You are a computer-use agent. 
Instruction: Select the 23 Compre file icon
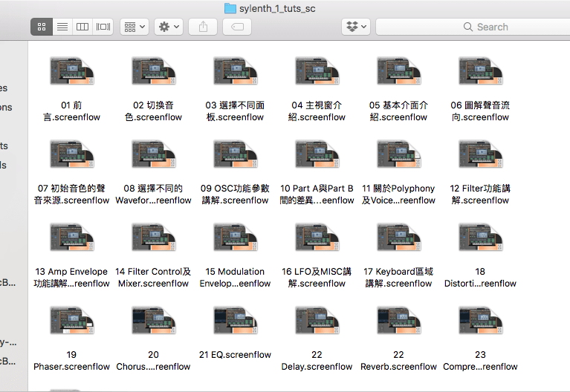coord(481,320)
